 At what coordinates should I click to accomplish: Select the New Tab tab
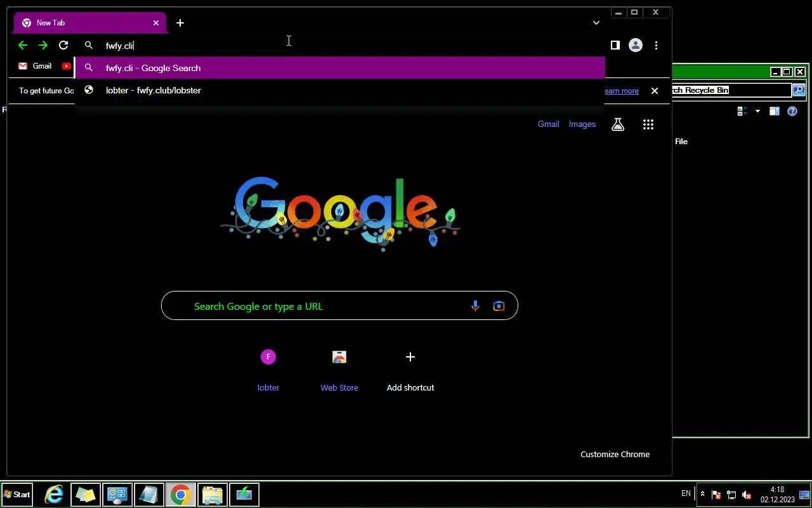click(x=90, y=23)
